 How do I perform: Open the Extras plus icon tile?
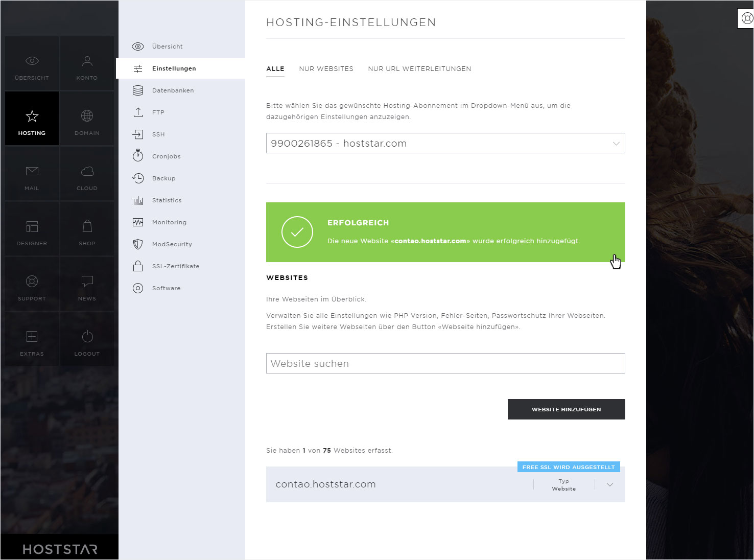(x=32, y=339)
